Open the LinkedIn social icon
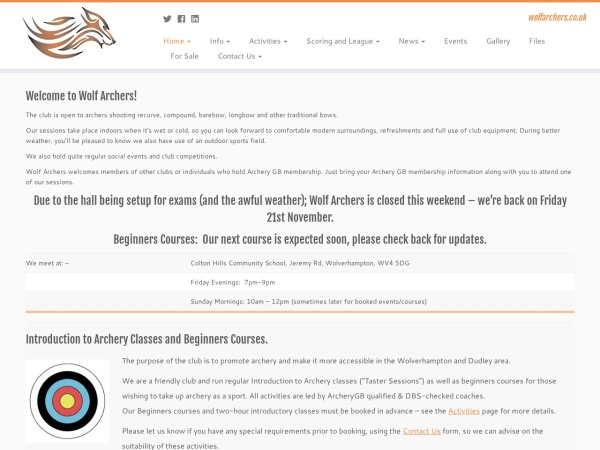The width and height of the screenshot is (600, 450). coord(195,19)
